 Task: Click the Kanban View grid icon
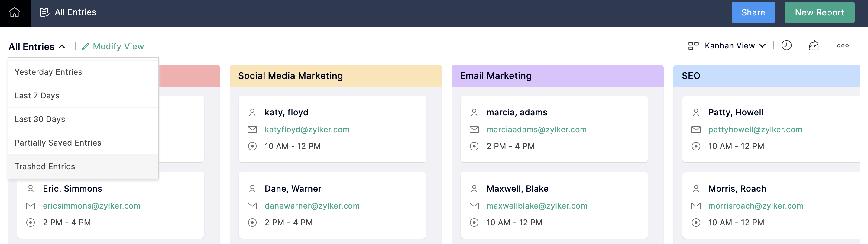pyautogui.click(x=693, y=46)
